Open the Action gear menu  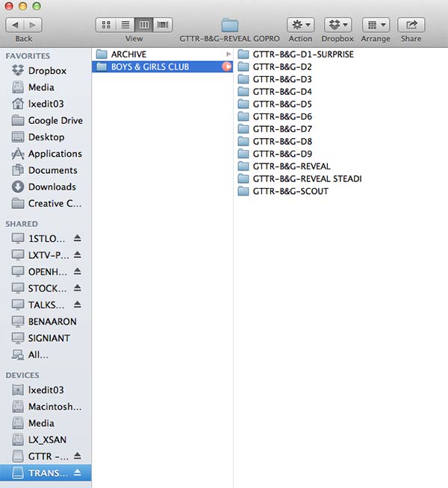(x=300, y=25)
